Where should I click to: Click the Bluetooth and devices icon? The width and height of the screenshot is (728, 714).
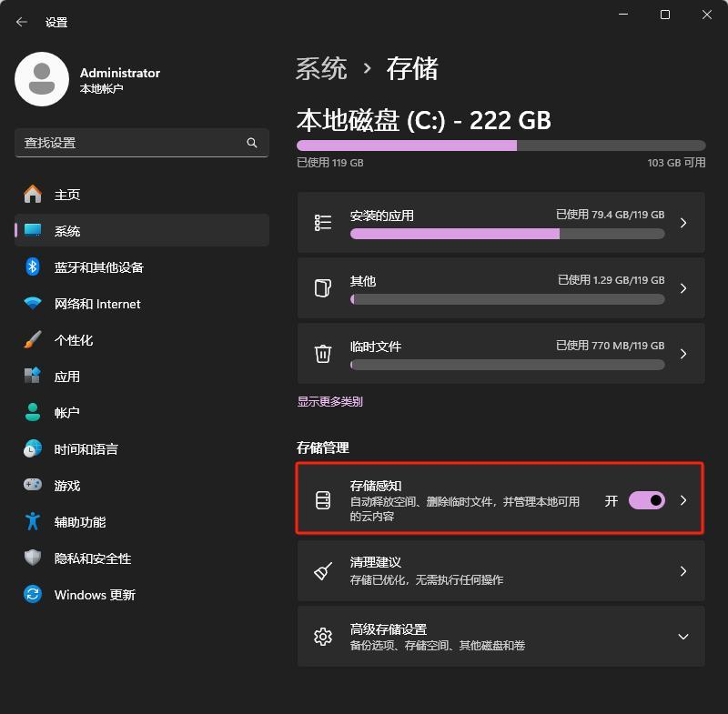33,267
